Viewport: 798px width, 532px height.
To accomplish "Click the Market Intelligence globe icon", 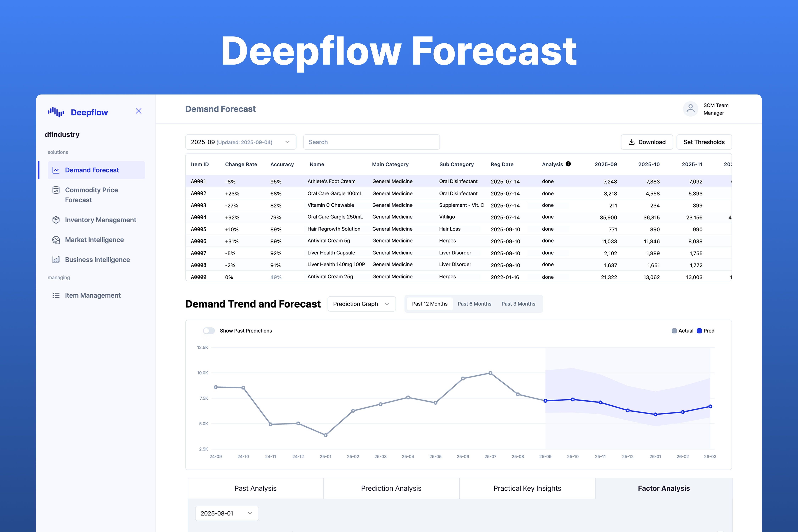I will point(56,240).
